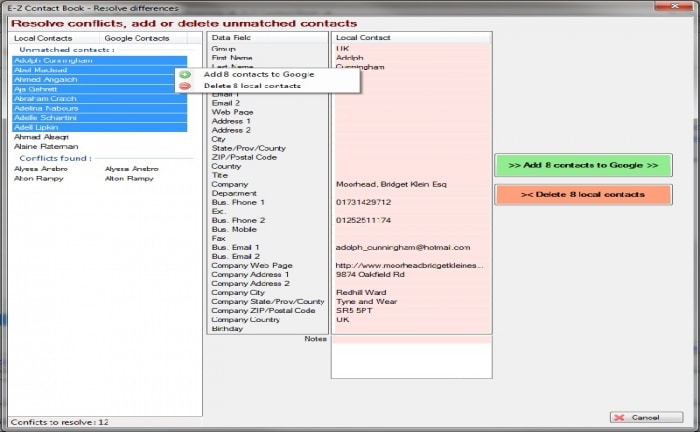This screenshot has width=700, height=432.
Task: Click the red X icon on Cancel button
Action: 619,417
